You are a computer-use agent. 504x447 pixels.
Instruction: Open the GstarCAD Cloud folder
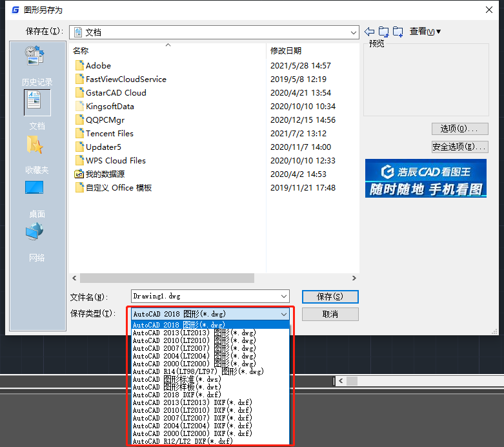(111, 92)
